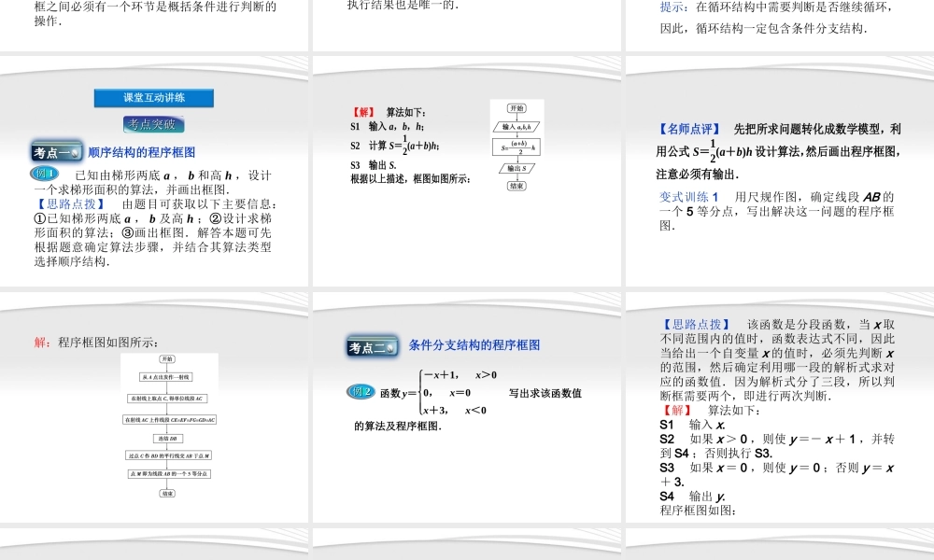934x560 pixels.
Task: Click the 【名师点评】 label
Action: (x=689, y=129)
